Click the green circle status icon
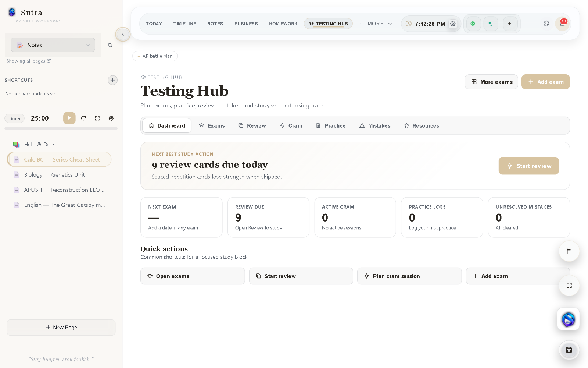The width and height of the screenshot is (588, 368). pos(473,24)
